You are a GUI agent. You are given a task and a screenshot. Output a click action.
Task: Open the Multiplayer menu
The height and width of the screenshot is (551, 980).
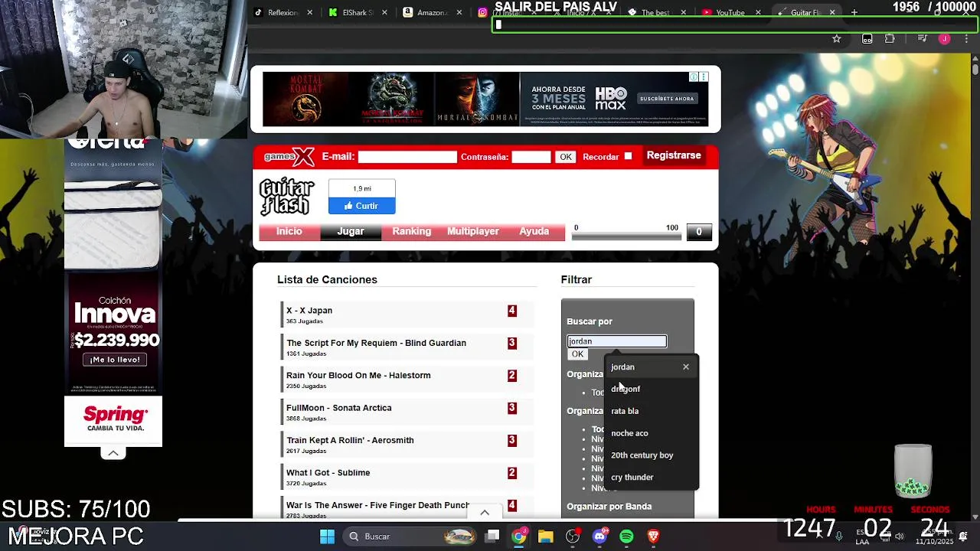click(473, 231)
